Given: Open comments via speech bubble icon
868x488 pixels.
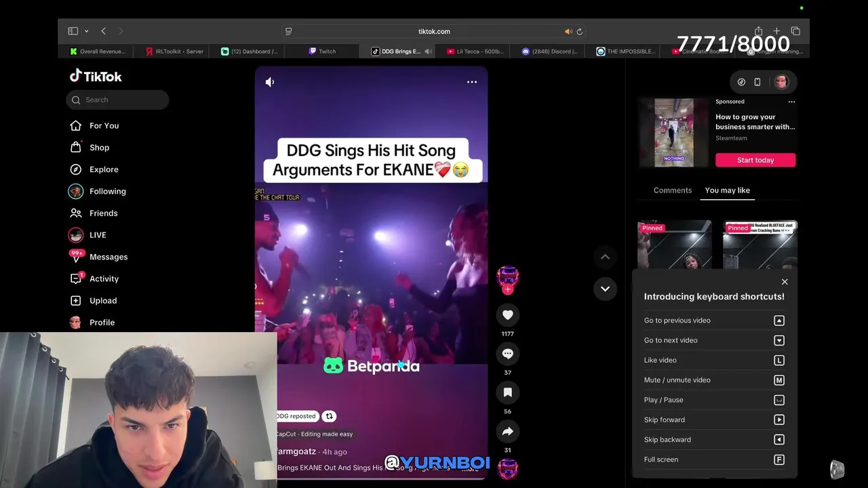Looking at the screenshot, I should (x=507, y=353).
